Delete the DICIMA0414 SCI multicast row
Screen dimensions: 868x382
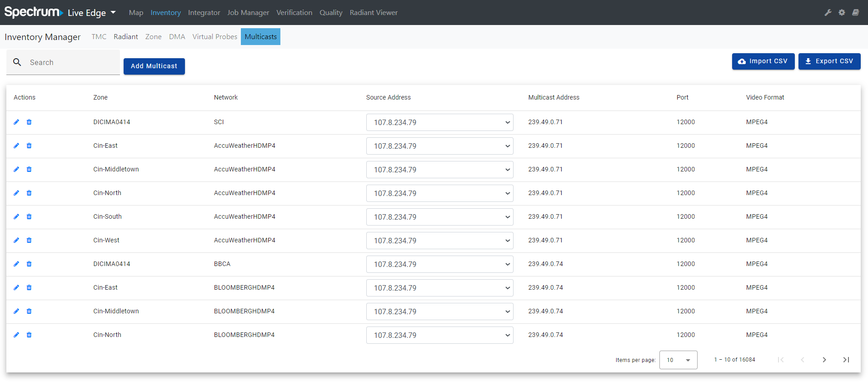click(x=29, y=122)
